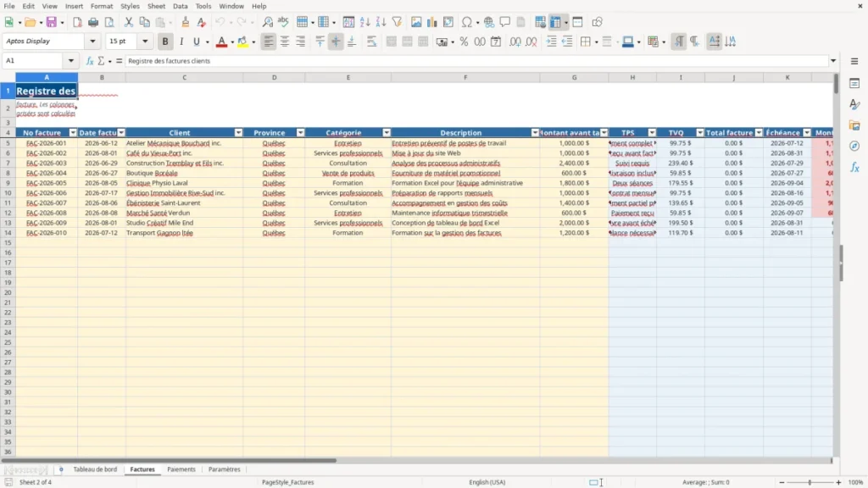The image size is (868, 488).
Task: Cut selection with the scissors icon
Action: coord(129,22)
